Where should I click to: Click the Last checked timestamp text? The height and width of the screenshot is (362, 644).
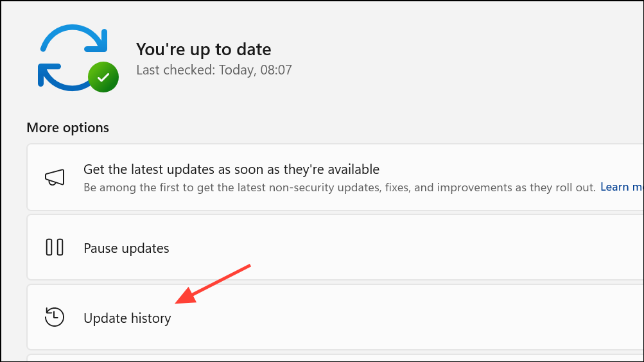[214, 70]
